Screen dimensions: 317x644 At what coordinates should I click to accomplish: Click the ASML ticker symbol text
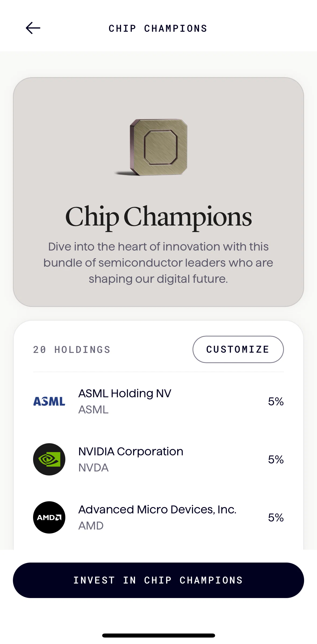pyautogui.click(x=93, y=410)
